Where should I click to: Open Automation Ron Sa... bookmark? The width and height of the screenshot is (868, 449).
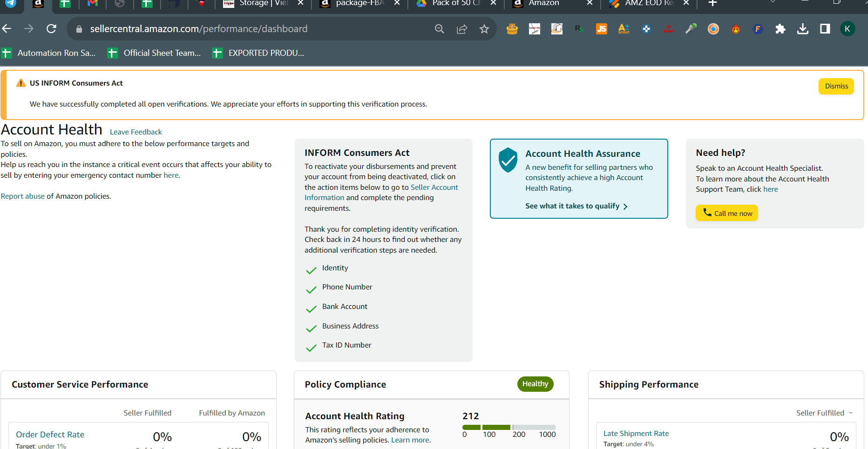(48, 53)
